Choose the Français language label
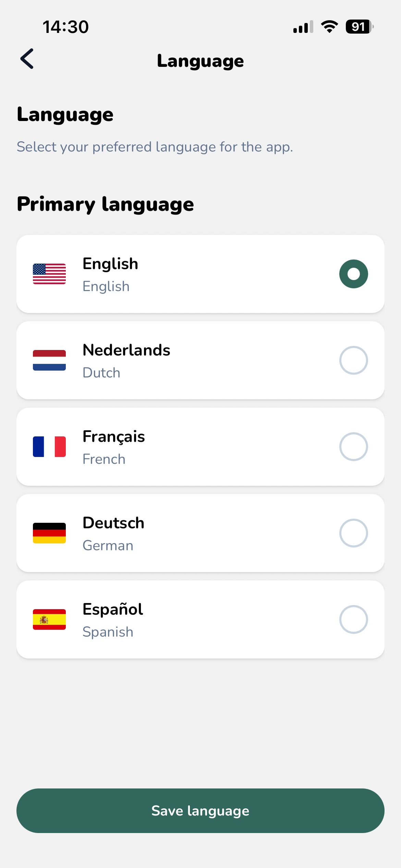Image resolution: width=401 pixels, height=868 pixels. 114,437
